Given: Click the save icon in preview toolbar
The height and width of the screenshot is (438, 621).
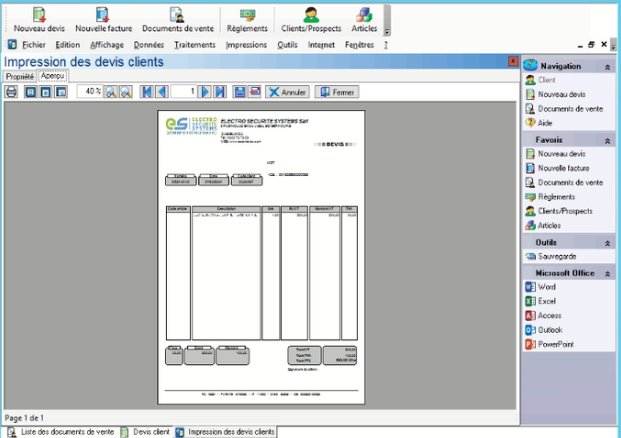Looking at the screenshot, I should (x=240, y=92).
